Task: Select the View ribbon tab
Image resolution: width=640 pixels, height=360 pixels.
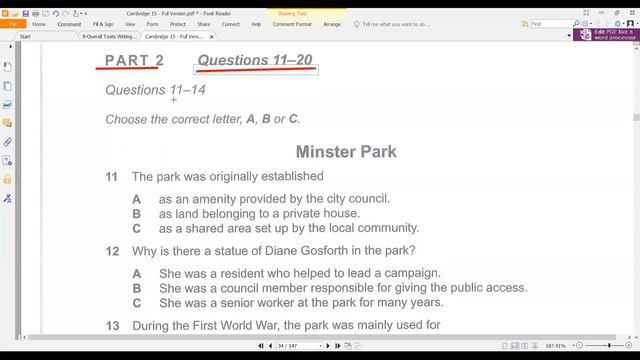Action: pyautogui.click(x=130, y=24)
